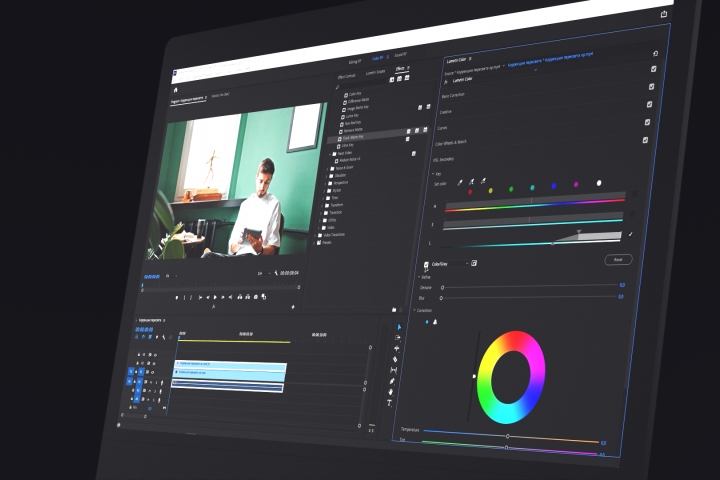
Task: Collapse the Refine section
Action: [x=419, y=277]
